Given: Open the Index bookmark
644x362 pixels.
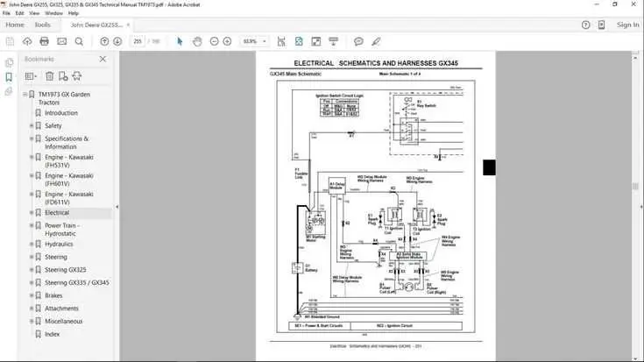Looking at the screenshot, I should click(x=53, y=335).
